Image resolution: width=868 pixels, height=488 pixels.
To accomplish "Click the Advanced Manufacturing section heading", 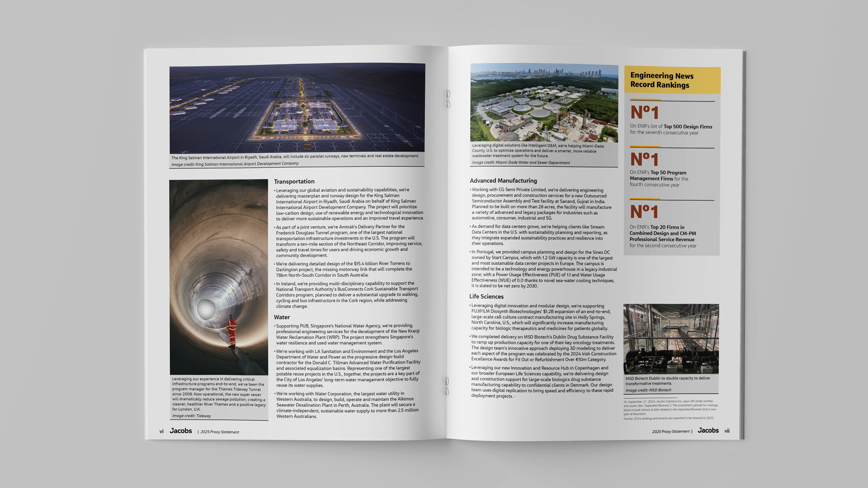I will (x=503, y=181).
